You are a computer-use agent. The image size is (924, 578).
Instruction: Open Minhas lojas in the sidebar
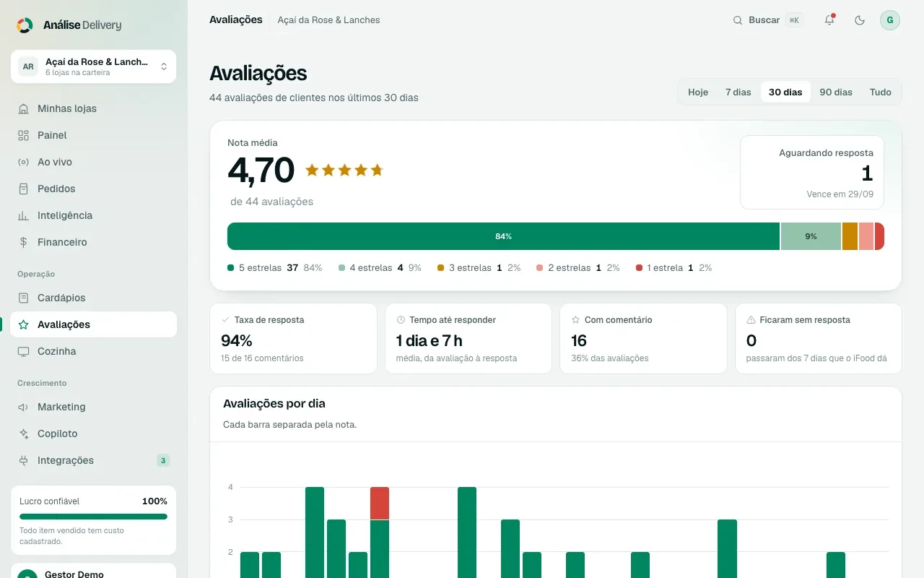93,108
